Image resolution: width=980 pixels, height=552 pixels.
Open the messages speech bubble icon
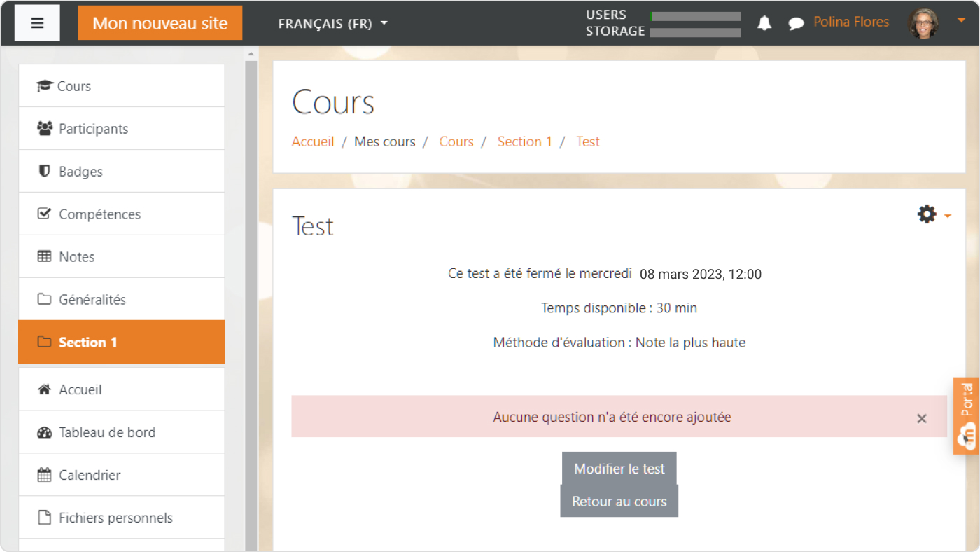(x=796, y=24)
